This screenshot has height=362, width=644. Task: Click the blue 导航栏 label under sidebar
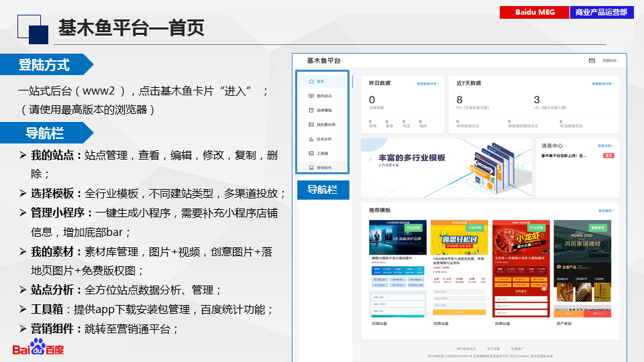[x=323, y=190]
